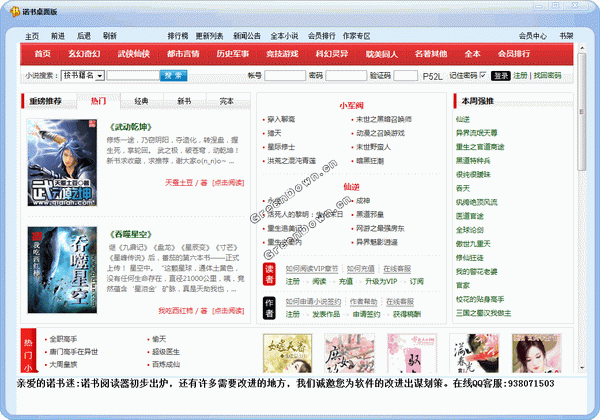600x420 pixels.
Task: Switch to the 完本 recommendation tab
Action: point(227,101)
